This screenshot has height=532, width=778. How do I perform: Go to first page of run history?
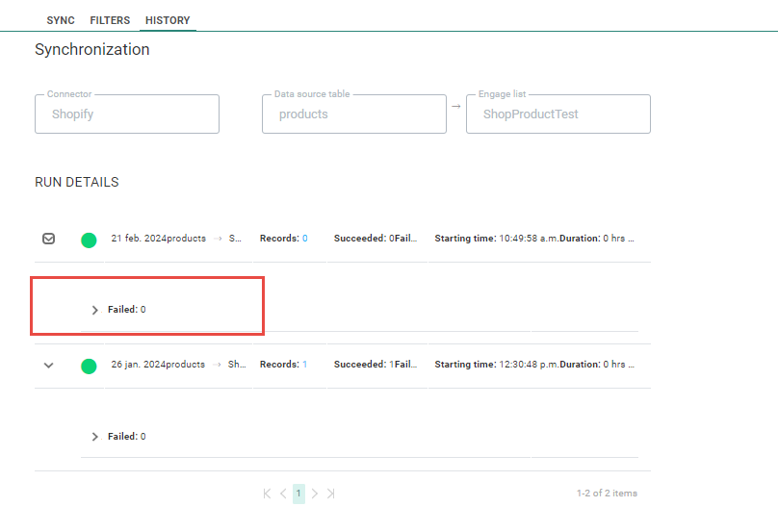pos(267,494)
